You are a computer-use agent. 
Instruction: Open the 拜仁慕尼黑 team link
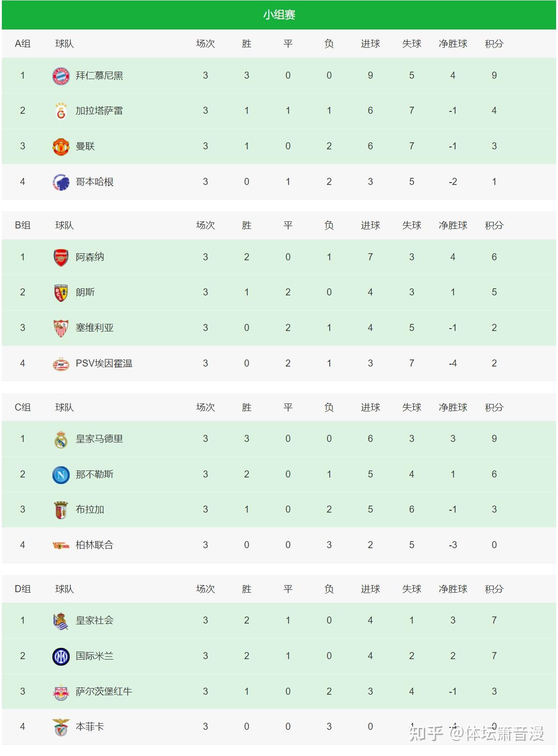(x=99, y=76)
